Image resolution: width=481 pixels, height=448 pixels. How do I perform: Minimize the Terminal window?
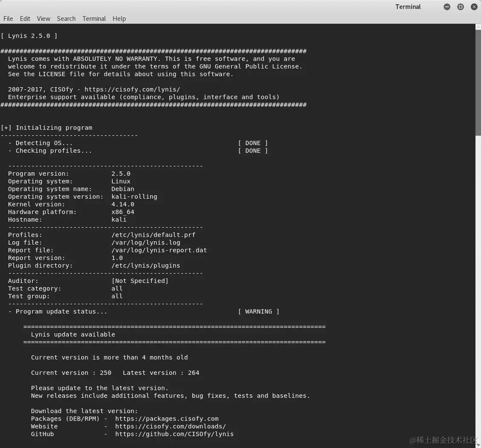click(447, 7)
